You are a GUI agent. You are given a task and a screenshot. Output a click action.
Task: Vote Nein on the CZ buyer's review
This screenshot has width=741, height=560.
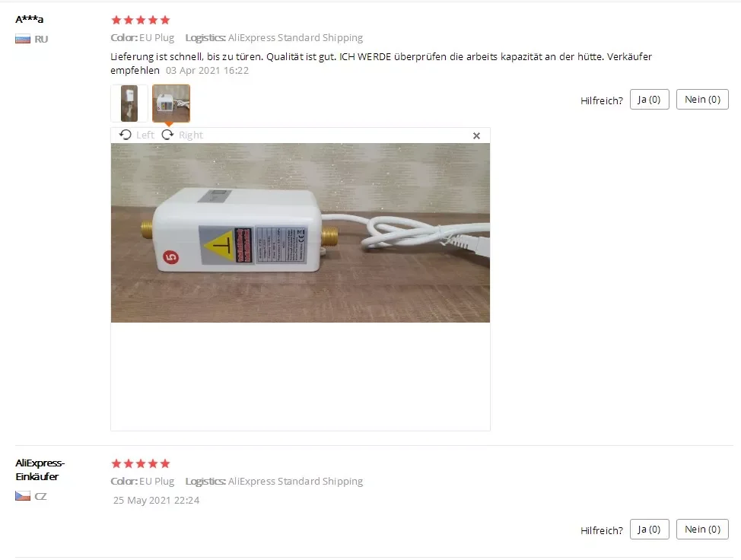(x=702, y=530)
